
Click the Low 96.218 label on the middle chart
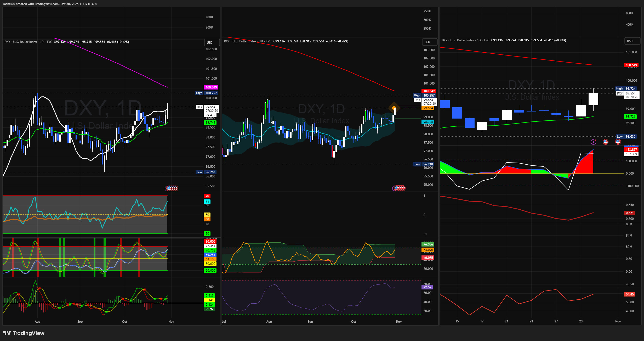coord(424,164)
